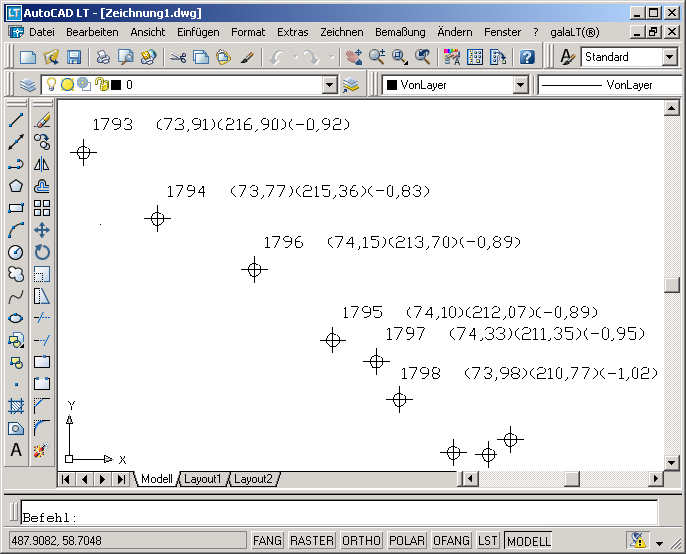Open the VonLayer color dropdown

coord(520,84)
